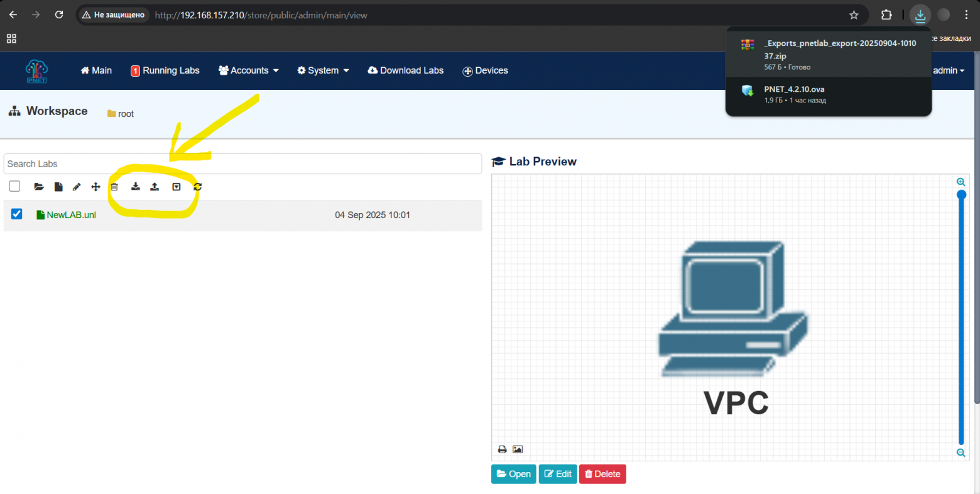This screenshot has width=980, height=494.
Task: Click the lab preview zoom slider handle
Action: (x=961, y=195)
